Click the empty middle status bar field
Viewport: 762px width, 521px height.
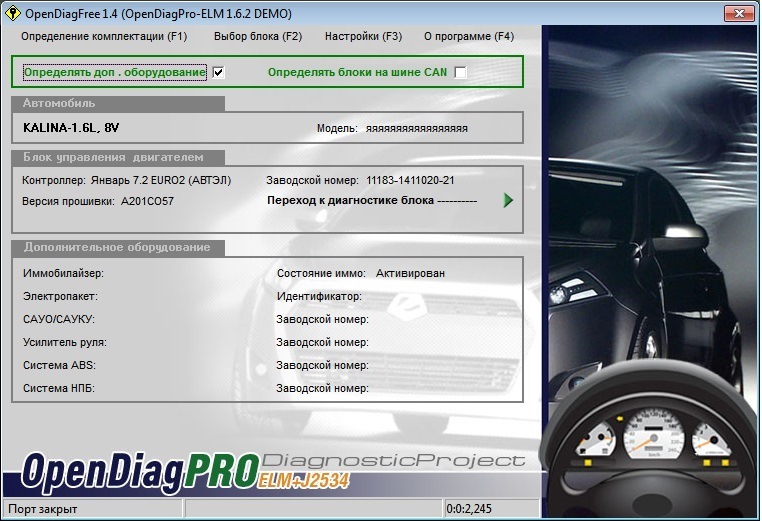coord(313,509)
